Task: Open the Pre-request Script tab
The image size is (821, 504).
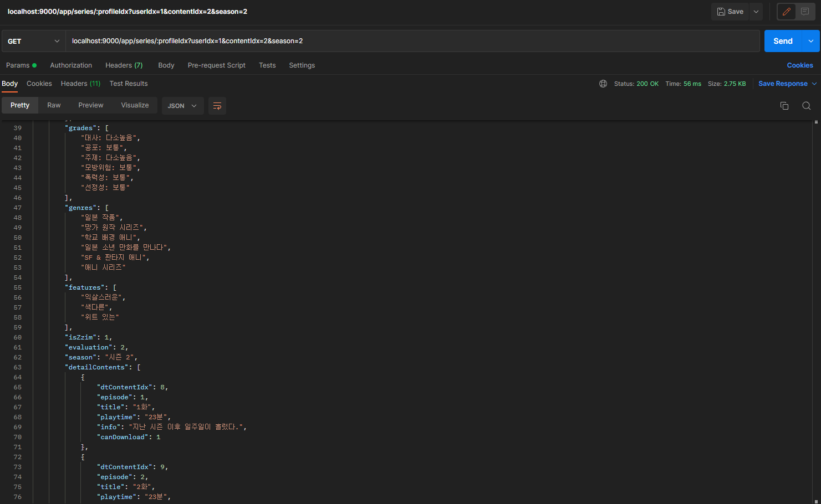Action: click(x=216, y=65)
